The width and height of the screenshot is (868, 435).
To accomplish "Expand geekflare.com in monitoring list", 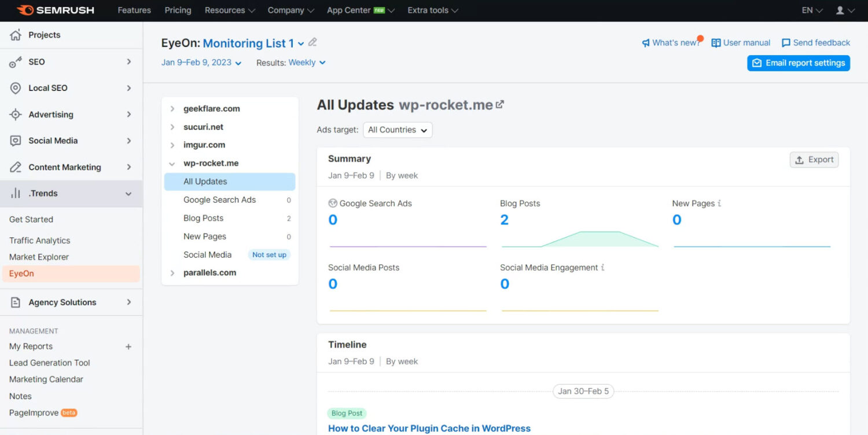I will click(172, 109).
